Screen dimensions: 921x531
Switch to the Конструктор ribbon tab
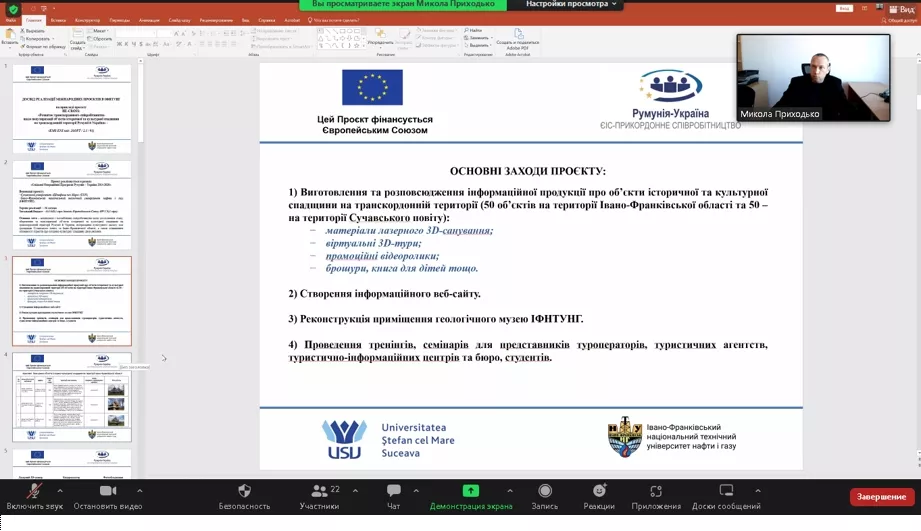87,19
